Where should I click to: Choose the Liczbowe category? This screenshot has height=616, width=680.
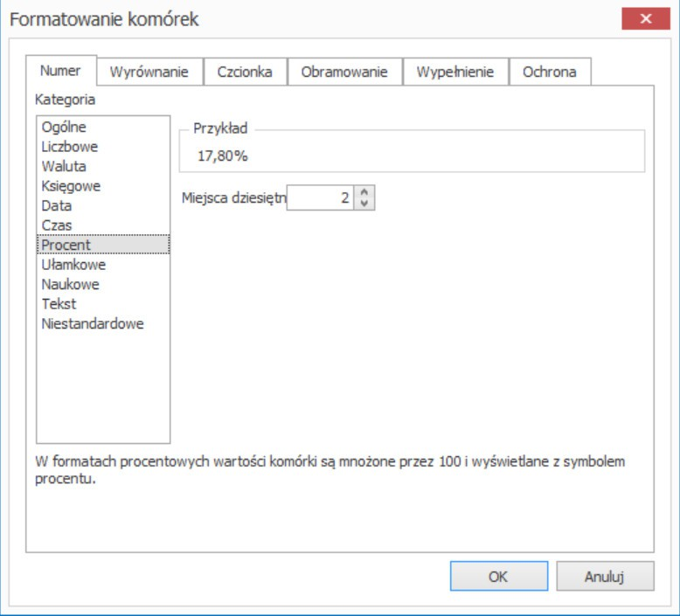click(70, 147)
